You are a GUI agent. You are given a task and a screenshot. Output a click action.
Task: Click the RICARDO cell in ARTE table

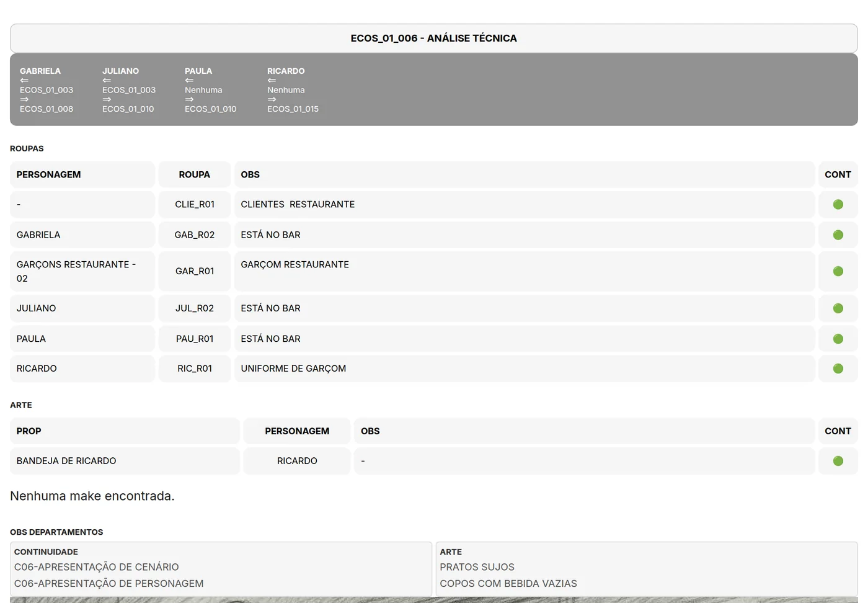coord(297,461)
